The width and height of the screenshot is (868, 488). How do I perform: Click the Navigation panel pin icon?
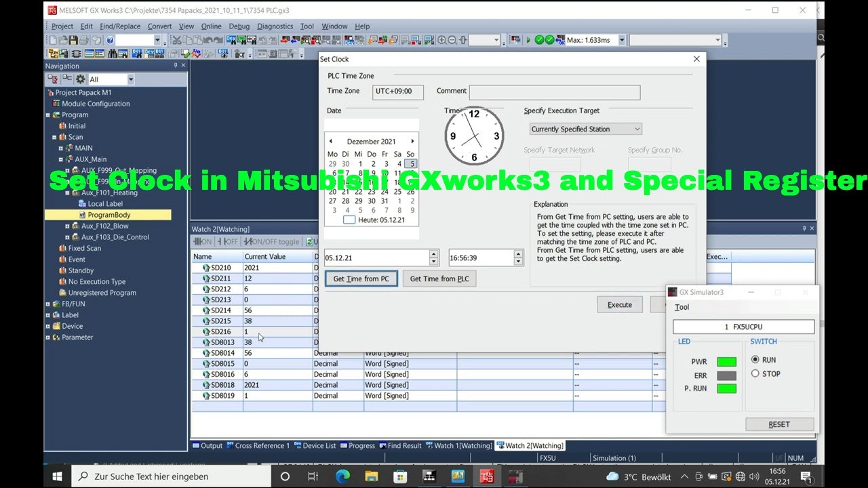click(175, 66)
